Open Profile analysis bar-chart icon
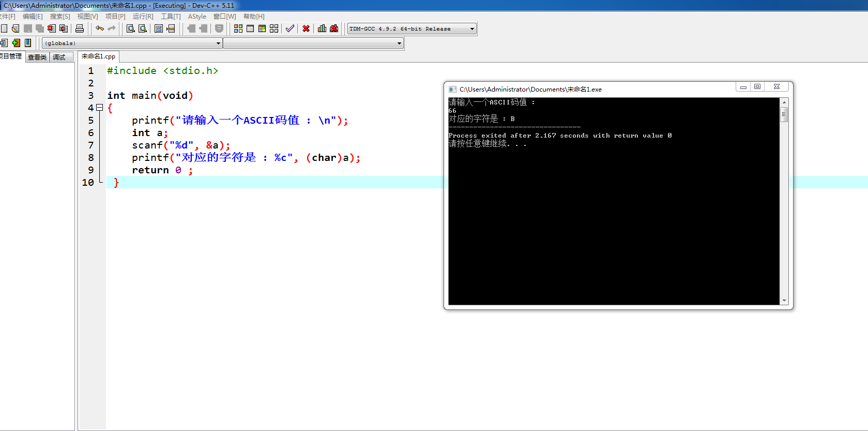Image resolution: width=868 pixels, height=431 pixels. tap(322, 28)
